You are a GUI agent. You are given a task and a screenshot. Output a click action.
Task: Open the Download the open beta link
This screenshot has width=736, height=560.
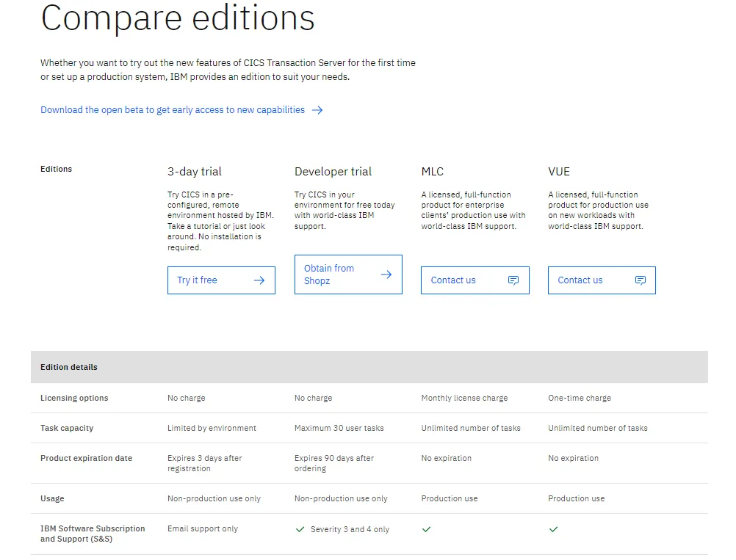[x=173, y=110]
